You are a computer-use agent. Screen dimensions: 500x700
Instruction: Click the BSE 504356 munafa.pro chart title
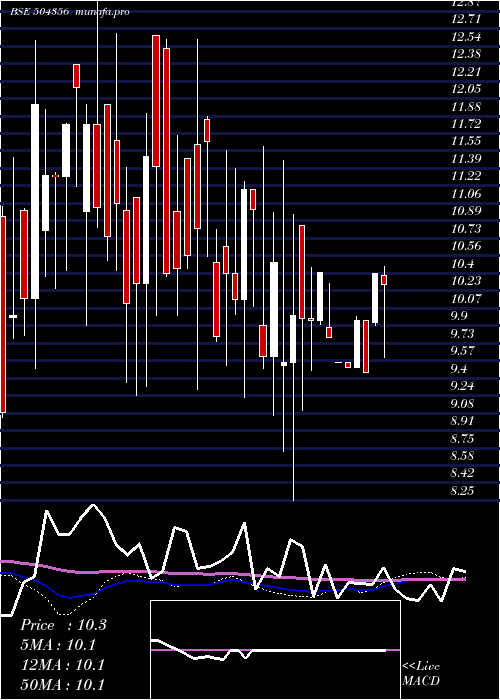tap(70, 12)
